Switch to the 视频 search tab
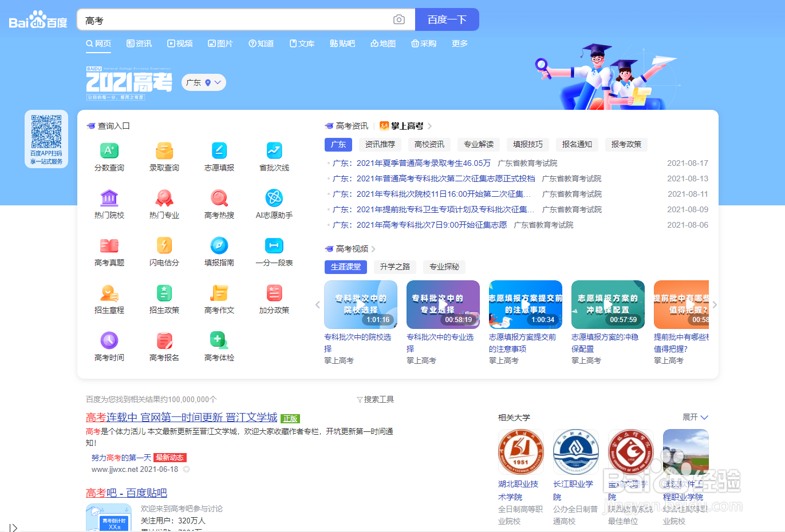The width and height of the screenshot is (785, 532). (180, 43)
